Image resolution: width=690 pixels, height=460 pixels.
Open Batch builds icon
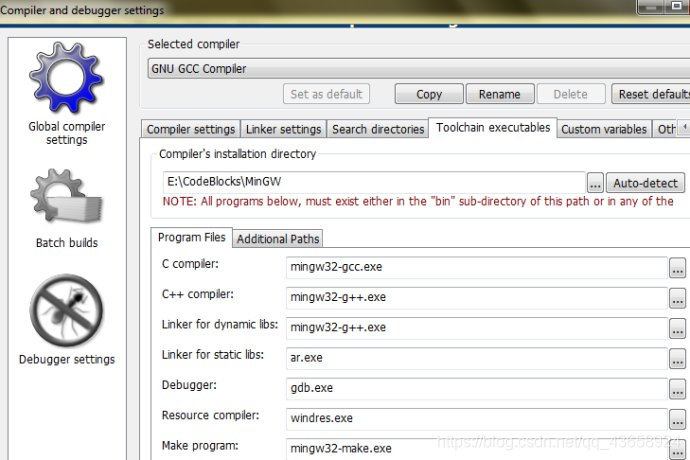tap(66, 196)
